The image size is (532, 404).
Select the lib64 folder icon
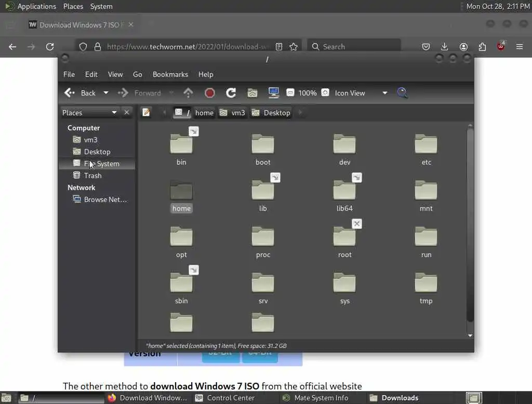pos(344,190)
